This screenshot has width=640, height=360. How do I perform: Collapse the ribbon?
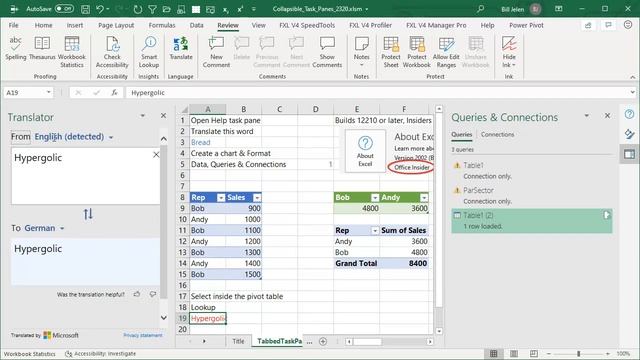(632, 77)
